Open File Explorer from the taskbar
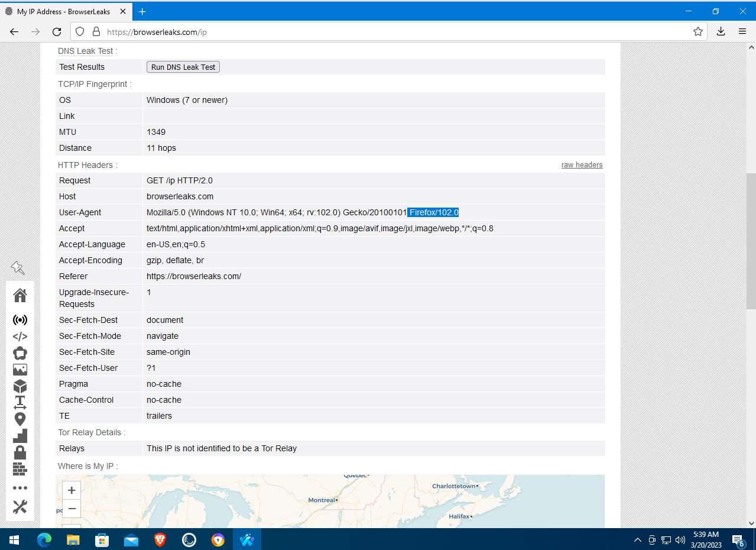 (73, 539)
